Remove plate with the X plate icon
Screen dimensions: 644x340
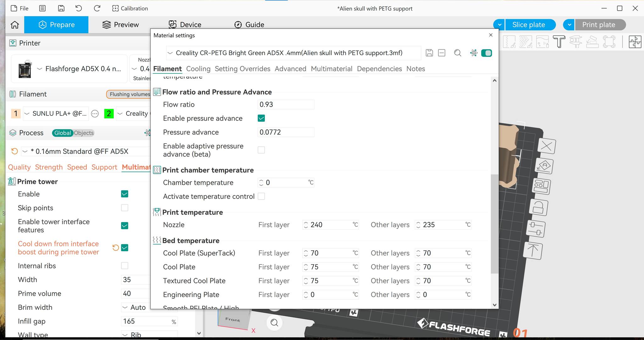(x=547, y=146)
